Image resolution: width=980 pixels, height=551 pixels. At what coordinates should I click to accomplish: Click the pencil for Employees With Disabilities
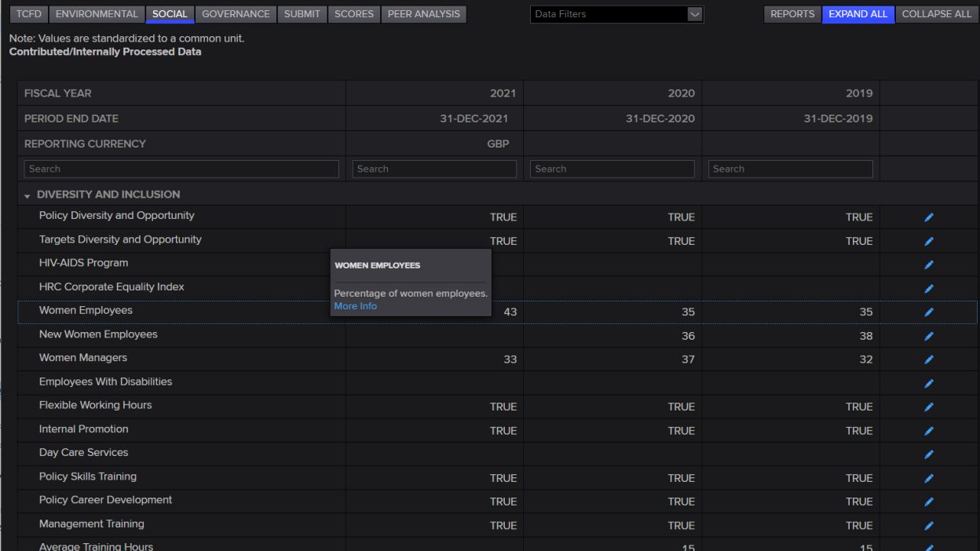929,383
